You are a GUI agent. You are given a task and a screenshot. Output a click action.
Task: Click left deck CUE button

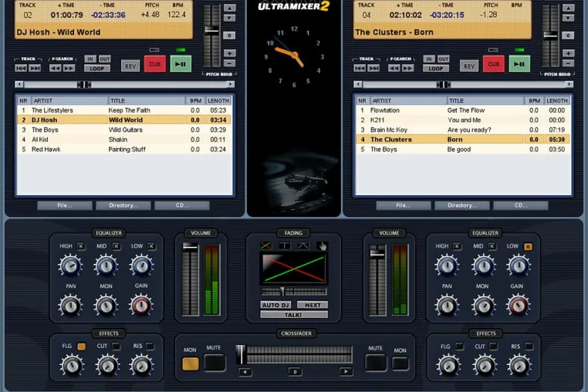(x=155, y=64)
